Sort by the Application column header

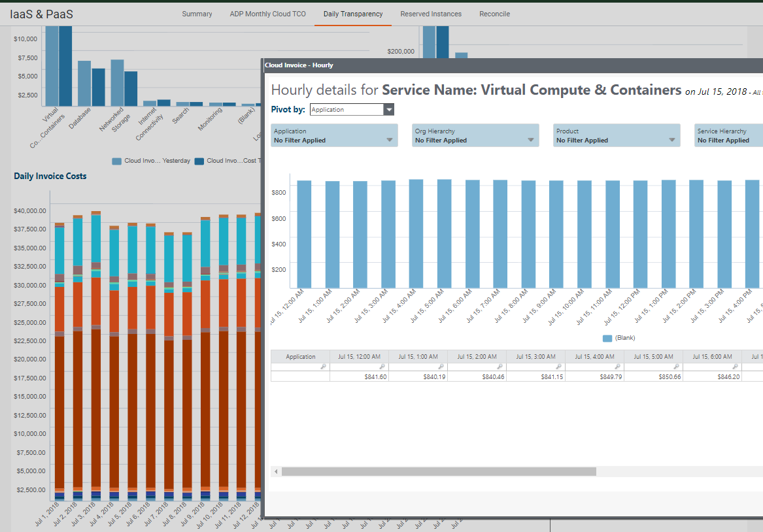(300, 357)
